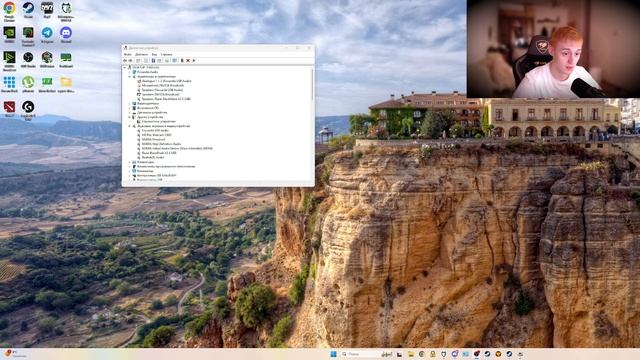Select Microphone (NVIDIA Broadcast) device
This screenshot has height=360, width=640.
[162, 85]
